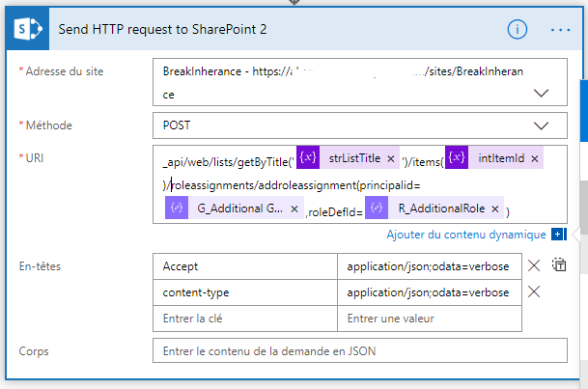Click the content-type header value field
588x389 pixels.
click(430, 292)
